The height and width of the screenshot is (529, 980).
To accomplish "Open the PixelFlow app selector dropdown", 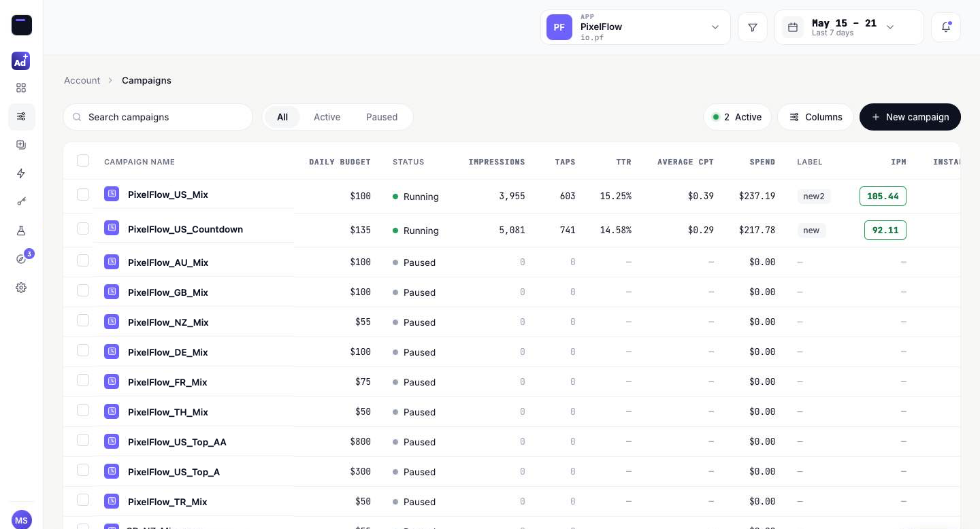I will (636, 27).
